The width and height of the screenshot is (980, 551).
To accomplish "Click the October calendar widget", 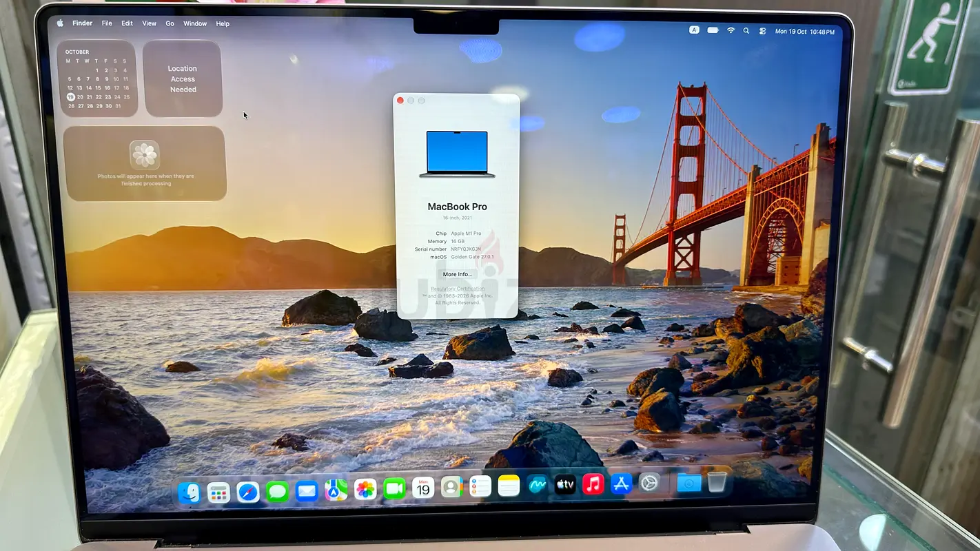I will click(x=97, y=79).
